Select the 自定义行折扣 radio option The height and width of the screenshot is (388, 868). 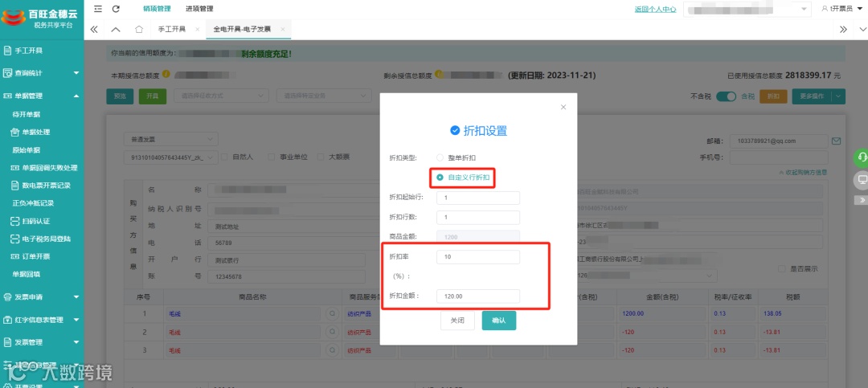click(440, 178)
